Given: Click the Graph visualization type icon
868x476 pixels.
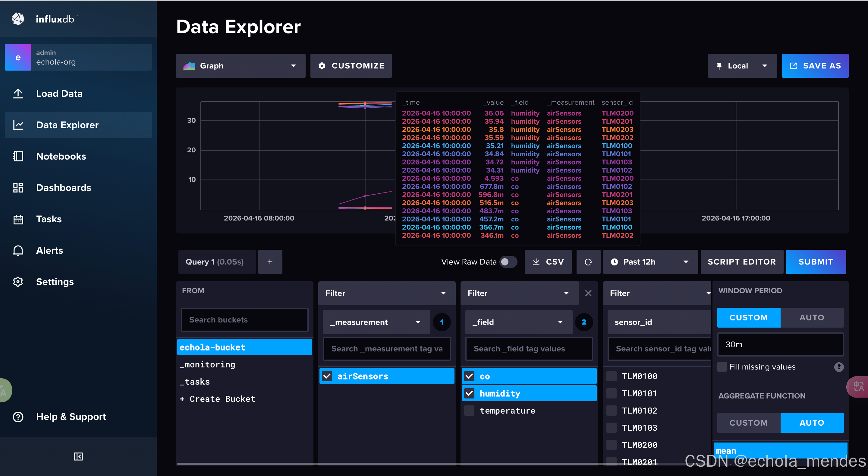Looking at the screenshot, I should coord(189,66).
